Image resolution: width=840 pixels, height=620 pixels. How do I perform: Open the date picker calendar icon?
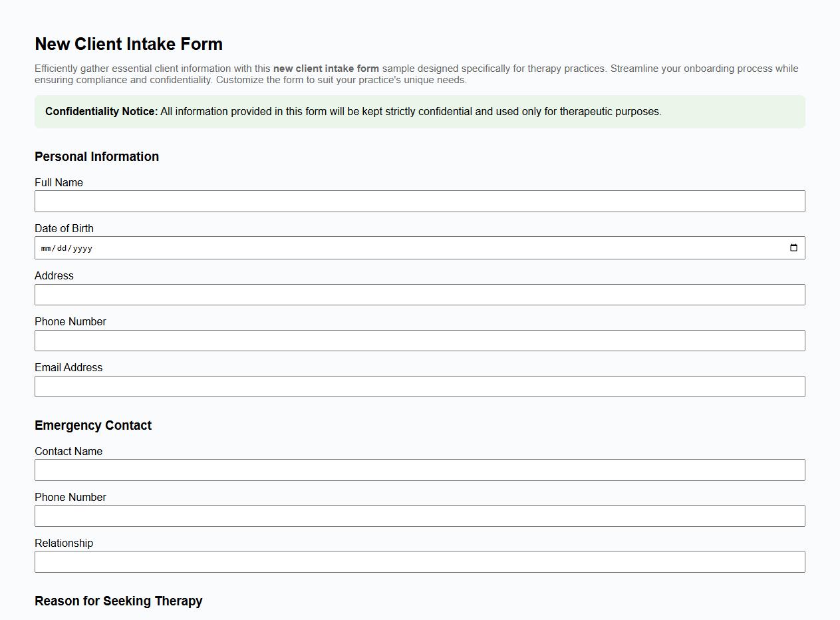tap(793, 247)
